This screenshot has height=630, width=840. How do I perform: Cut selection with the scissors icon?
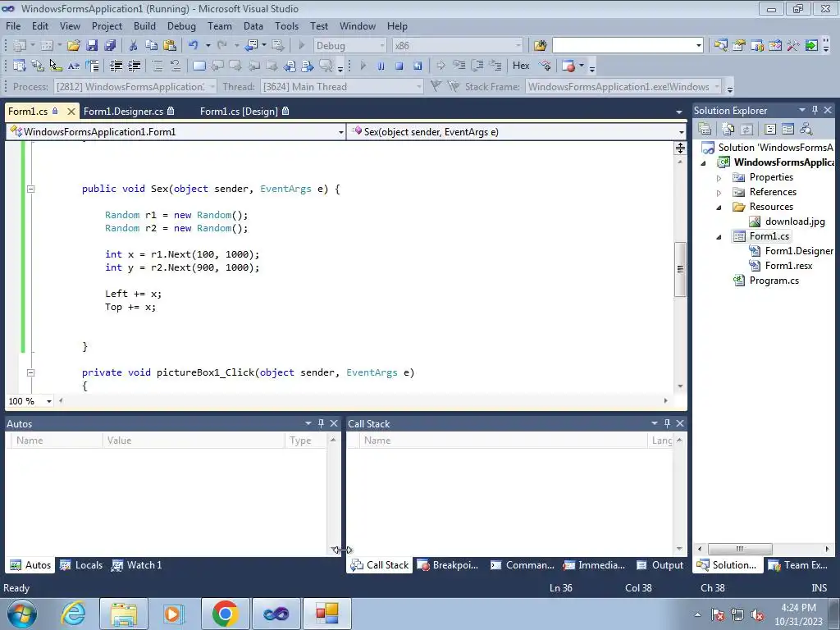(133, 46)
